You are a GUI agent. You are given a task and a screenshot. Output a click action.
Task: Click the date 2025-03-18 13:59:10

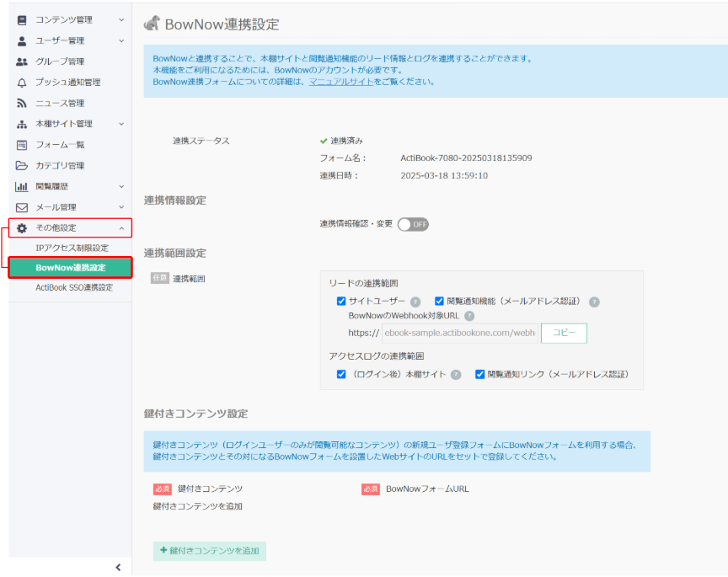[x=444, y=176]
